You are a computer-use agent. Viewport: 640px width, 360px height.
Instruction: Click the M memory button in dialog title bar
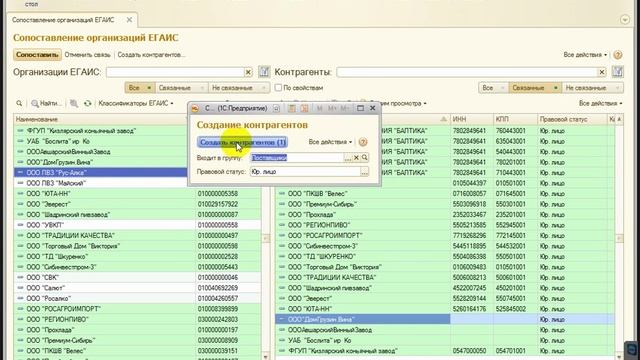coord(320,108)
